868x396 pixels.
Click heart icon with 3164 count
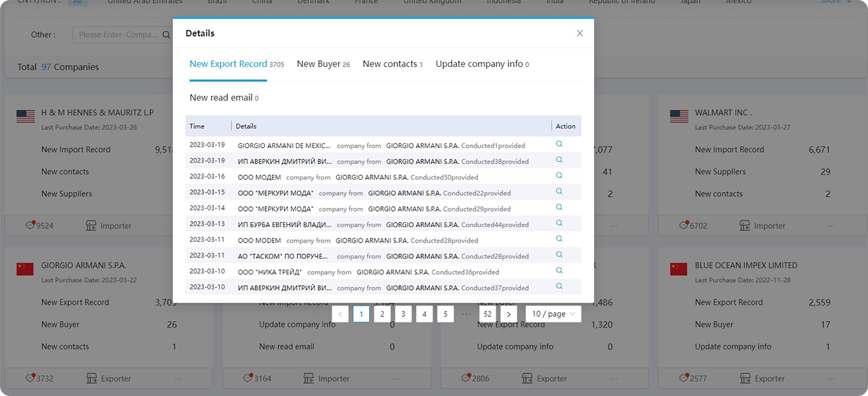pos(248,378)
